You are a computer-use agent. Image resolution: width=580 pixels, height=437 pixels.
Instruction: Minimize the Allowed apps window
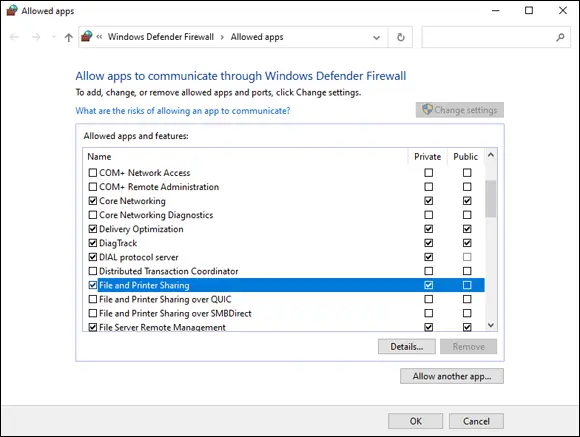pyautogui.click(x=496, y=11)
